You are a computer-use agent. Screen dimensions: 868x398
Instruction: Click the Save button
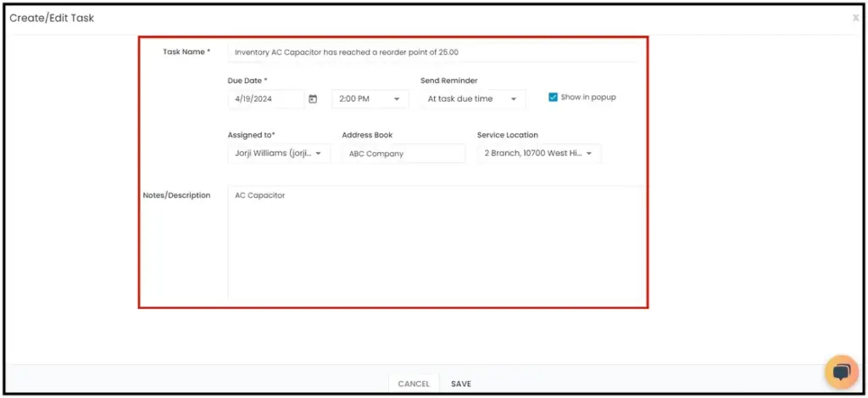(460, 384)
